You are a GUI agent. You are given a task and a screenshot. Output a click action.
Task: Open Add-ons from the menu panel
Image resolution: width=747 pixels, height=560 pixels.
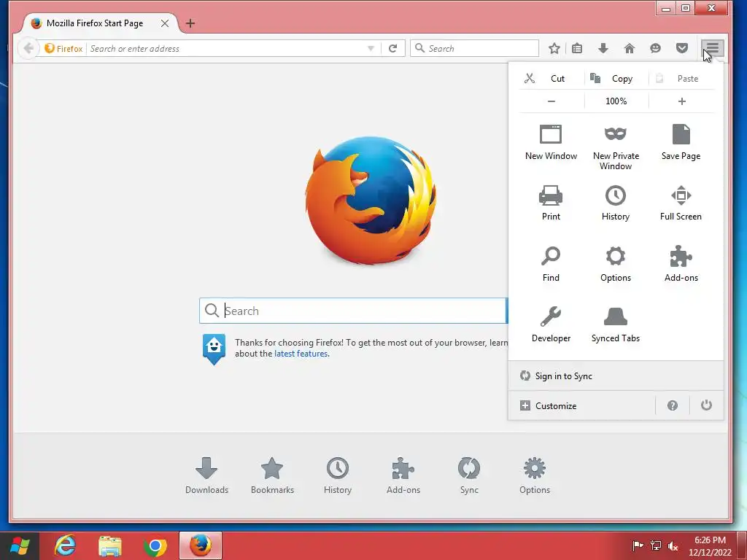pyautogui.click(x=681, y=264)
